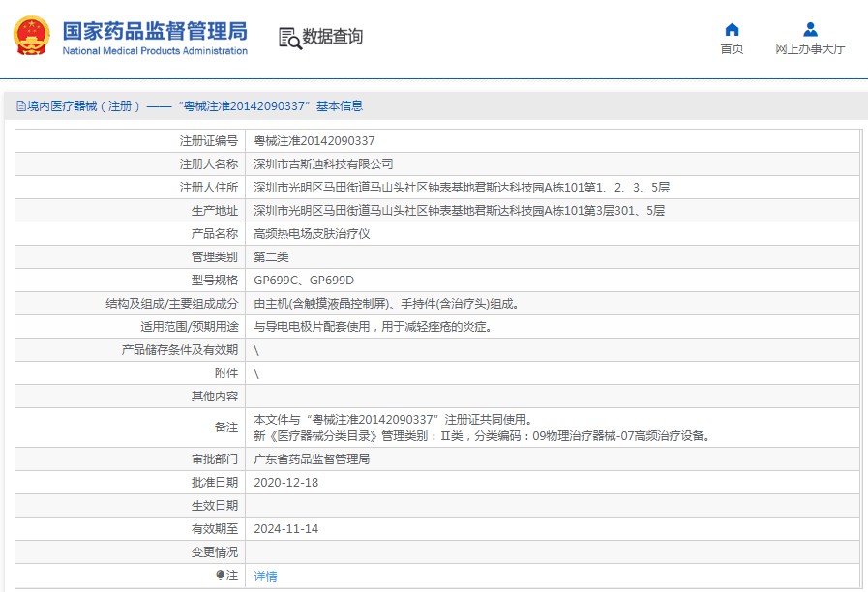Viewport: 868px width, 592px height.
Task: Click the 注册人名称 row label
Action: [x=209, y=164]
